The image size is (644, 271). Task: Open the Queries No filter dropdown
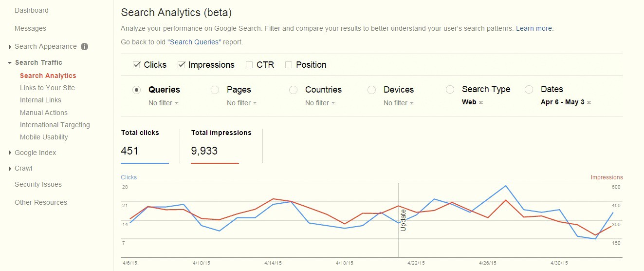point(164,103)
